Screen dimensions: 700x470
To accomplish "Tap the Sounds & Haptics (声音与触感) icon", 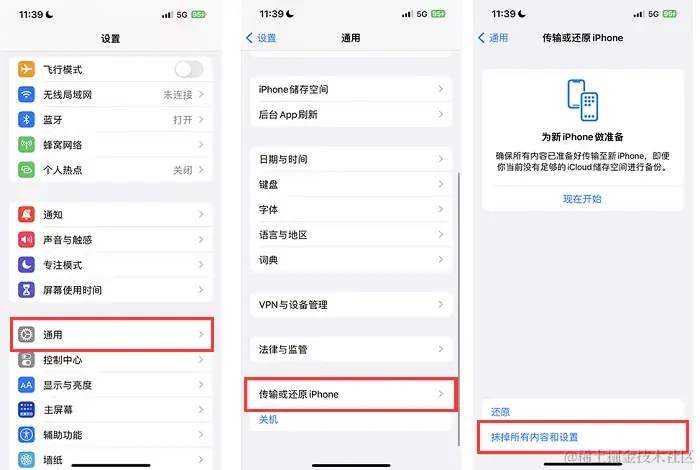I will pos(26,240).
